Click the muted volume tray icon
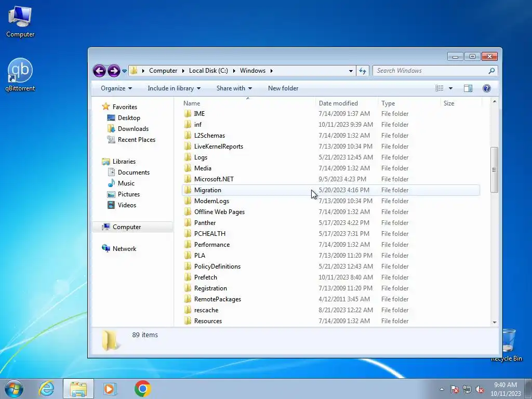 click(480, 389)
